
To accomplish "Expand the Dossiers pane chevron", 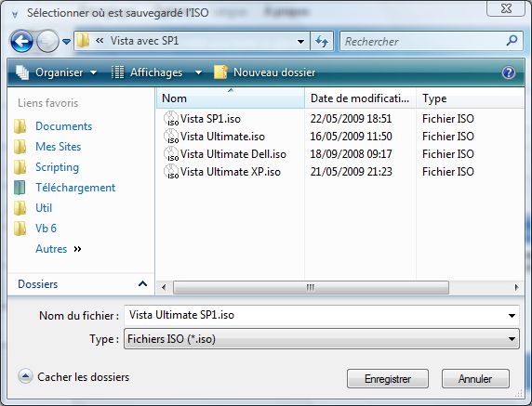I will point(143,283).
